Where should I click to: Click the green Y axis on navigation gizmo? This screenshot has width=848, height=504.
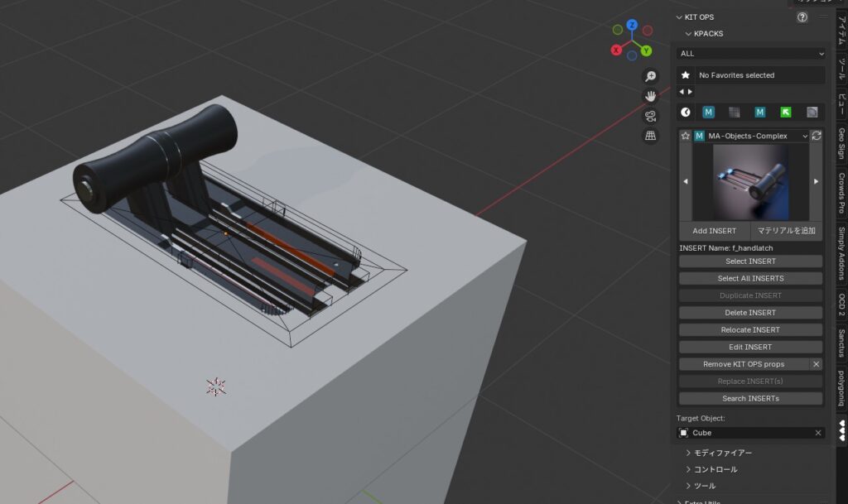point(646,50)
